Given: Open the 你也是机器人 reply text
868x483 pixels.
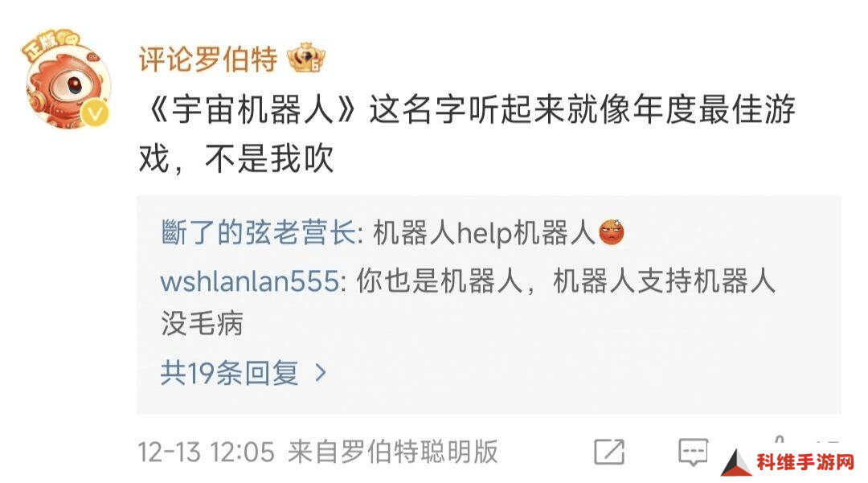Looking at the screenshot, I should [469, 302].
